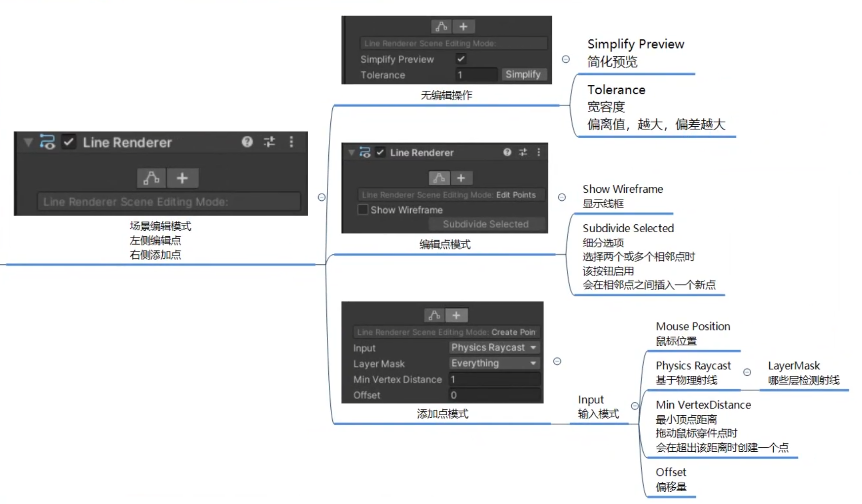Select the Offset 偏移量 mind map node

tap(671, 479)
